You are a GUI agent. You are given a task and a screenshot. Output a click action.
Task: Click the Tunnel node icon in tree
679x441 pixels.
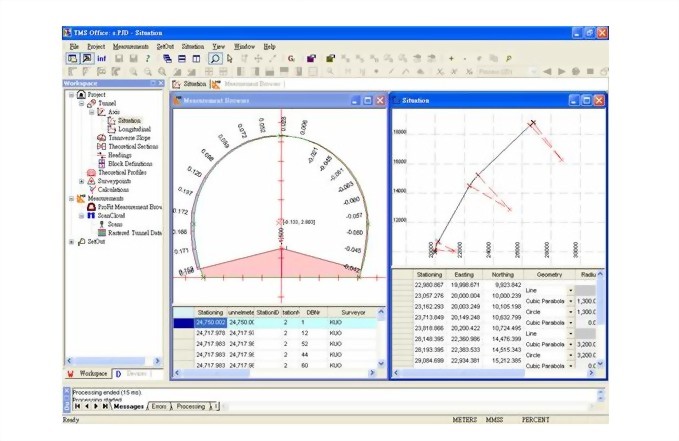(91, 103)
